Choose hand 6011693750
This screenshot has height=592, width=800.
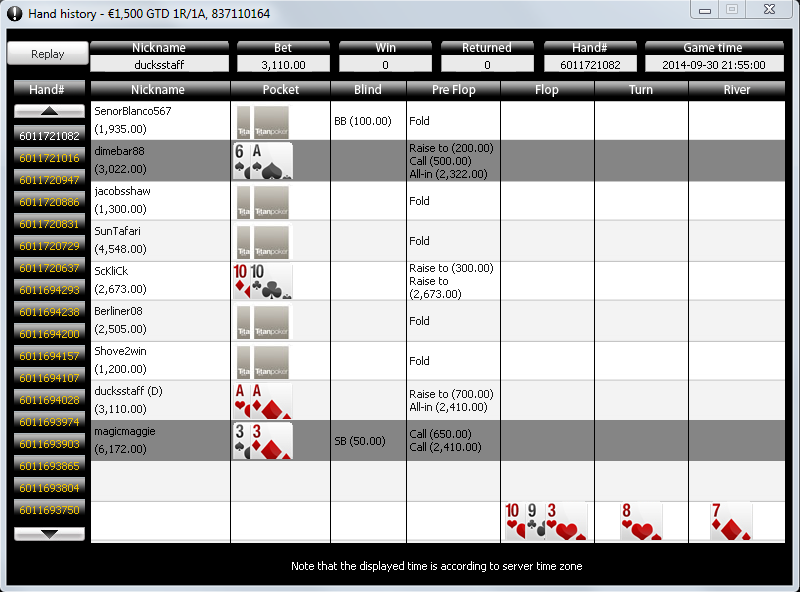49,509
